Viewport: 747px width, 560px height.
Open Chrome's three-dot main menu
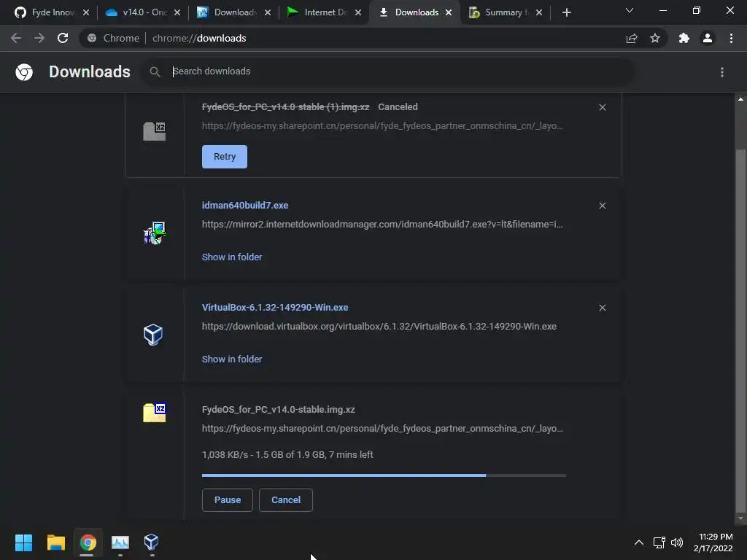(x=731, y=38)
